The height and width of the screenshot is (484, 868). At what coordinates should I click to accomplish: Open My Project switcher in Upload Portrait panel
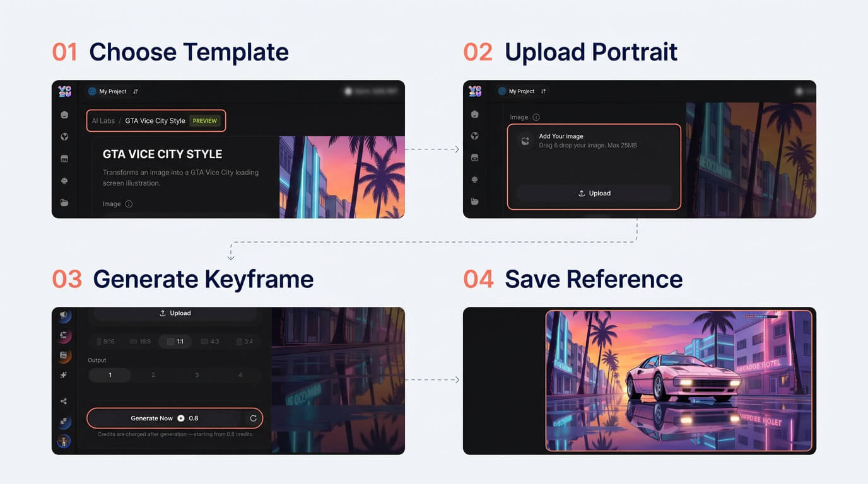(x=522, y=91)
